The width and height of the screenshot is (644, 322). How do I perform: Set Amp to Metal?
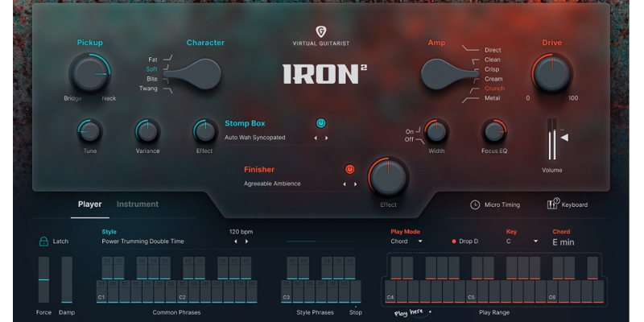(x=493, y=98)
